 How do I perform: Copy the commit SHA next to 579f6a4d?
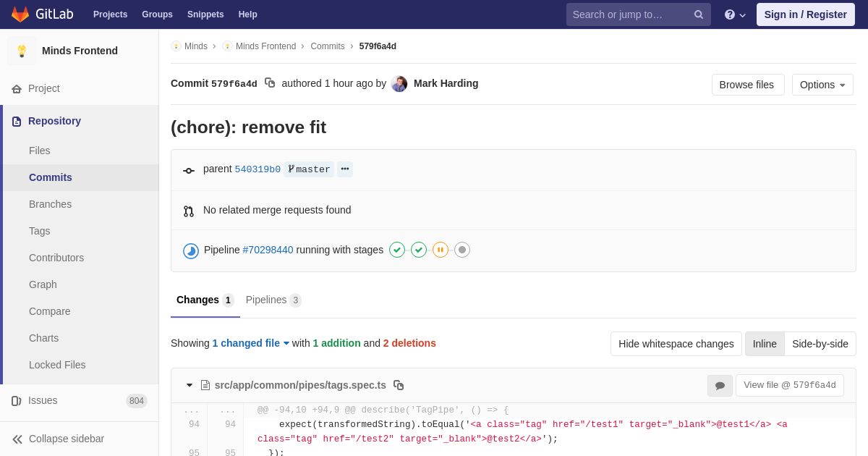[x=270, y=83]
